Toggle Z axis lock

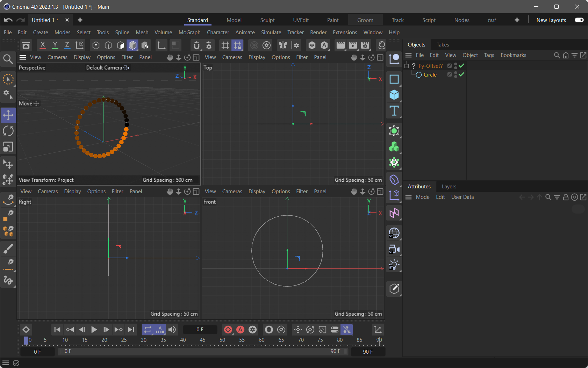[x=67, y=45]
